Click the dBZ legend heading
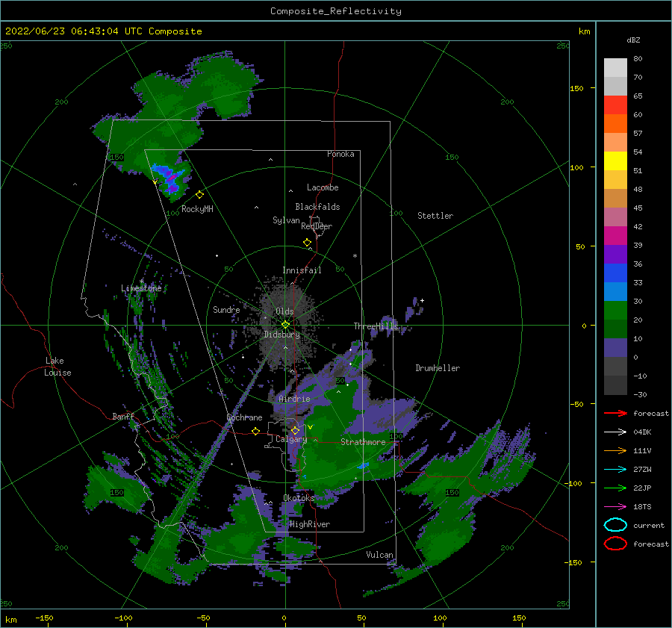This screenshot has width=672, height=628. coord(633,40)
